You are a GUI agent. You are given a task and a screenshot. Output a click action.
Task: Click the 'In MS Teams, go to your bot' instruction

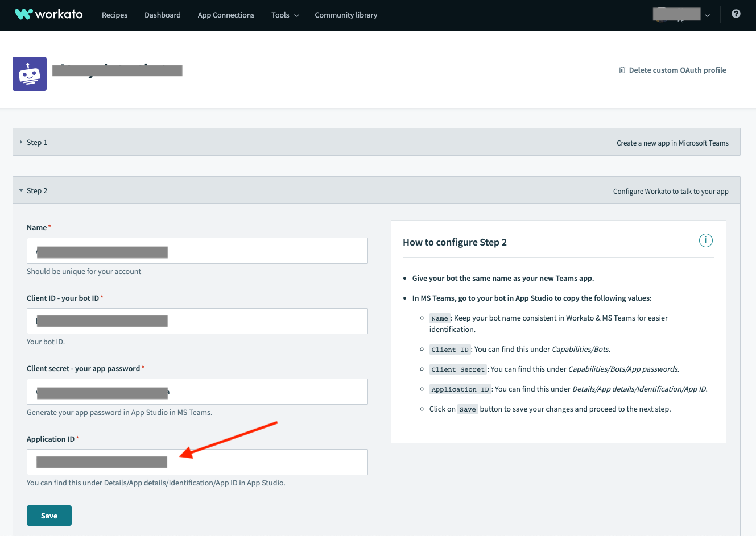click(532, 298)
